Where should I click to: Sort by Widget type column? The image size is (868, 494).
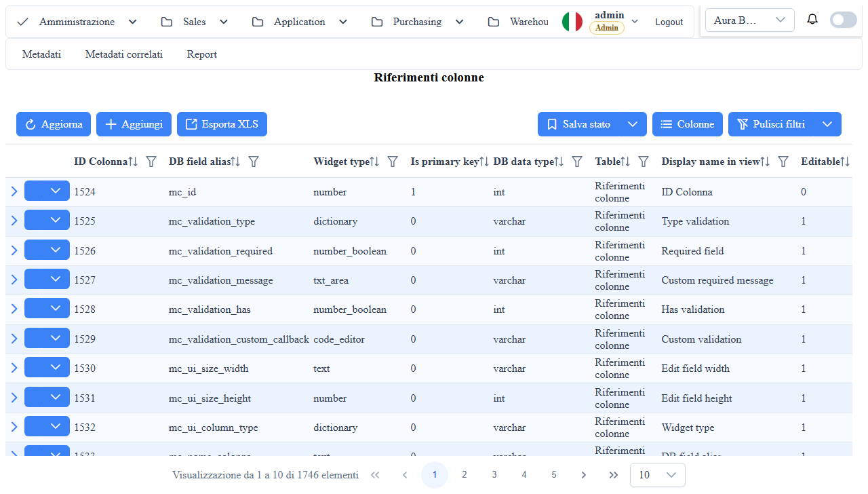click(374, 161)
